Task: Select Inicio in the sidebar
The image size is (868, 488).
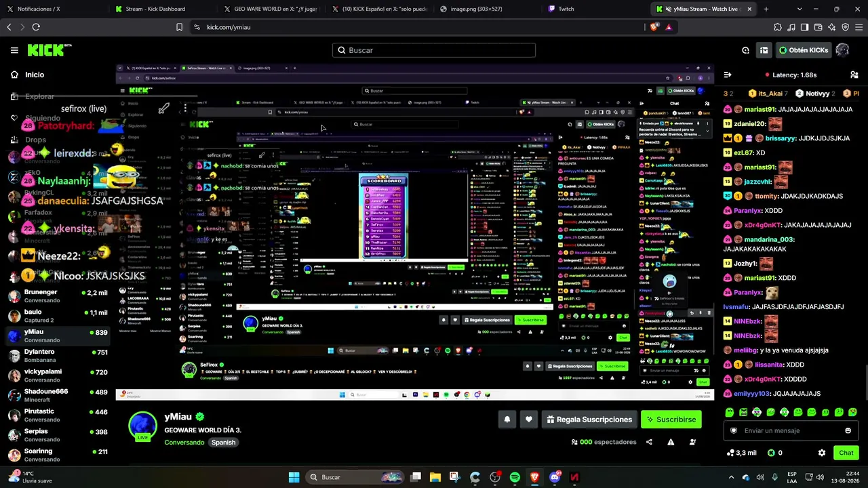Action: coord(35,75)
